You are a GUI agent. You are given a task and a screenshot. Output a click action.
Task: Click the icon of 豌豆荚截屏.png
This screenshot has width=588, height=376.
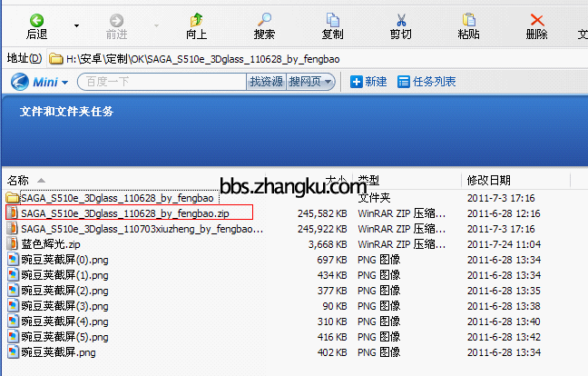coord(13,352)
